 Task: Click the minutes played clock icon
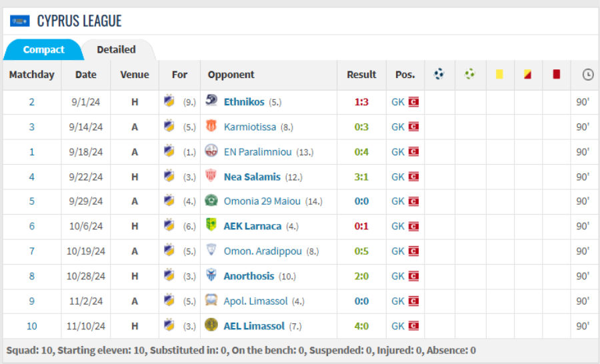coord(588,74)
